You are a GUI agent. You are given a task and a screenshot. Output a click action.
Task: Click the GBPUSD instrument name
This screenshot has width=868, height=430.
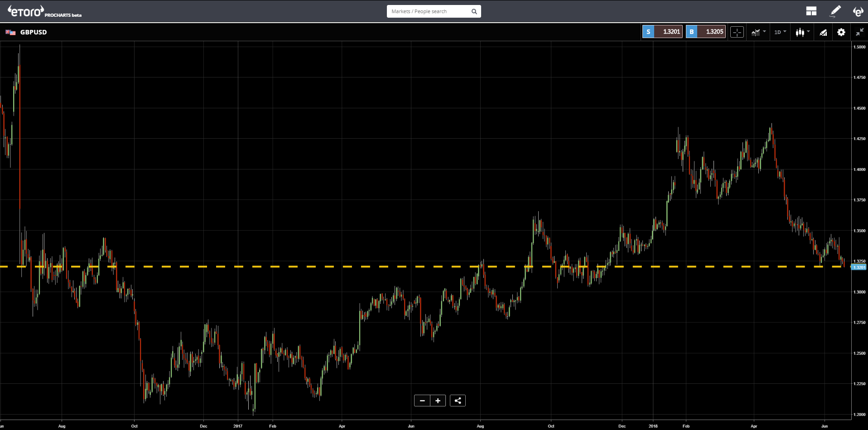[x=34, y=32]
